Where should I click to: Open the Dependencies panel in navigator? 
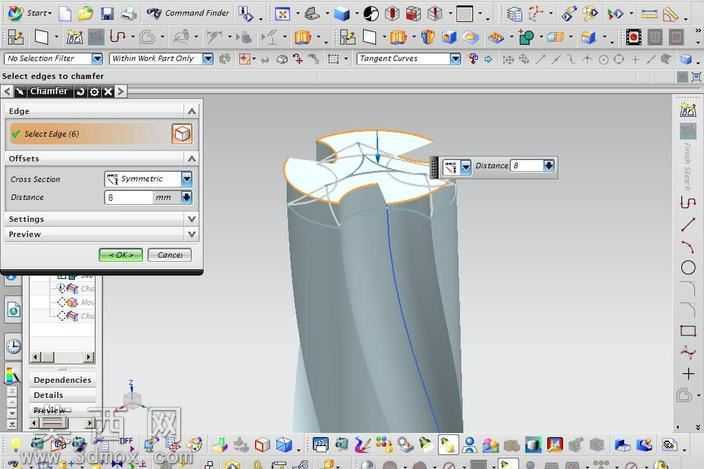(62, 380)
